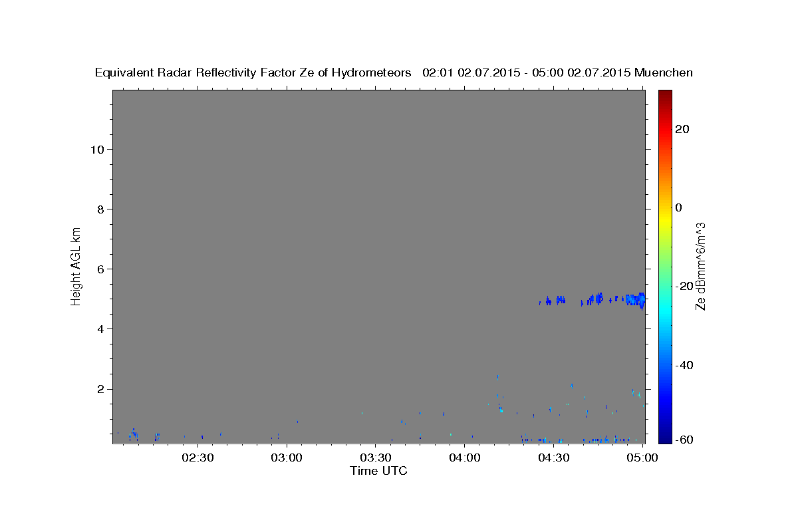Viewport: 798px width, 532px height.
Task: Click the '04:30' time tick label
Action: (553, 458)
